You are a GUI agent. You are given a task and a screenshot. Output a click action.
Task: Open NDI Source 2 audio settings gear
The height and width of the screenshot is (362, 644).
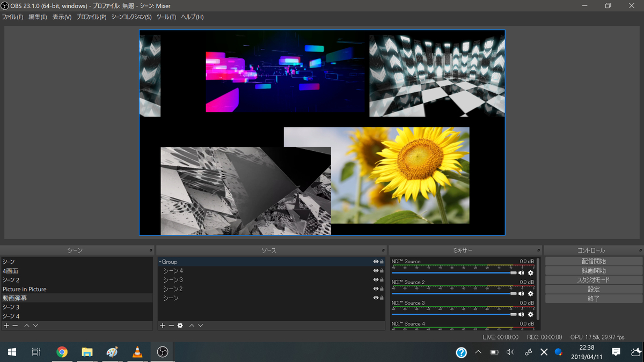[531, 293]
